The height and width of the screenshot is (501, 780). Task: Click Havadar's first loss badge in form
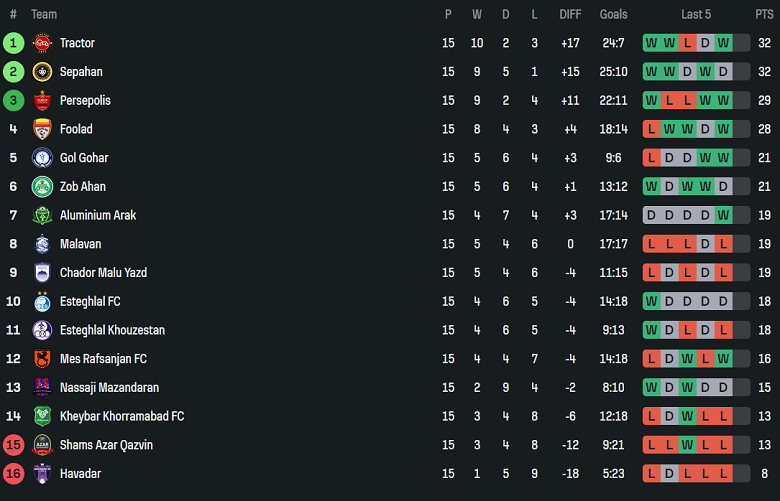[651, 474]
